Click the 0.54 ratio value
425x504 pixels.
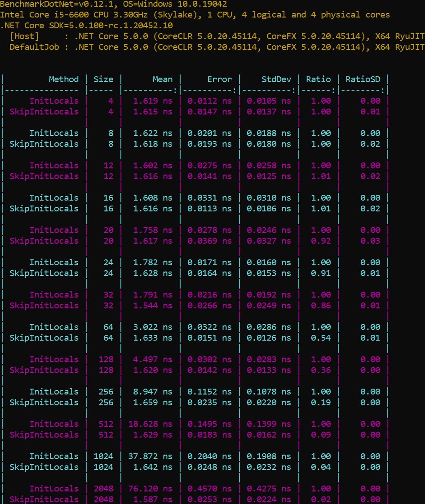click(x=321, y=338)
